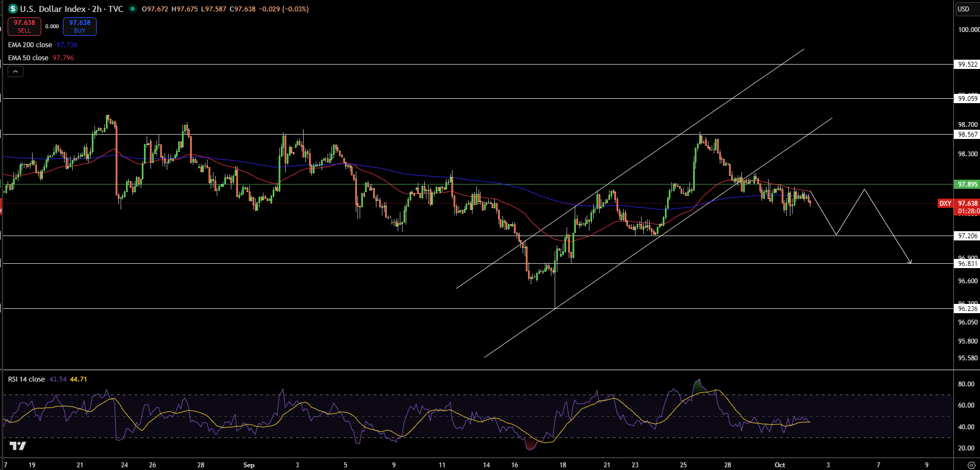
Task: Open the USD currency selector
Action: 964,9
